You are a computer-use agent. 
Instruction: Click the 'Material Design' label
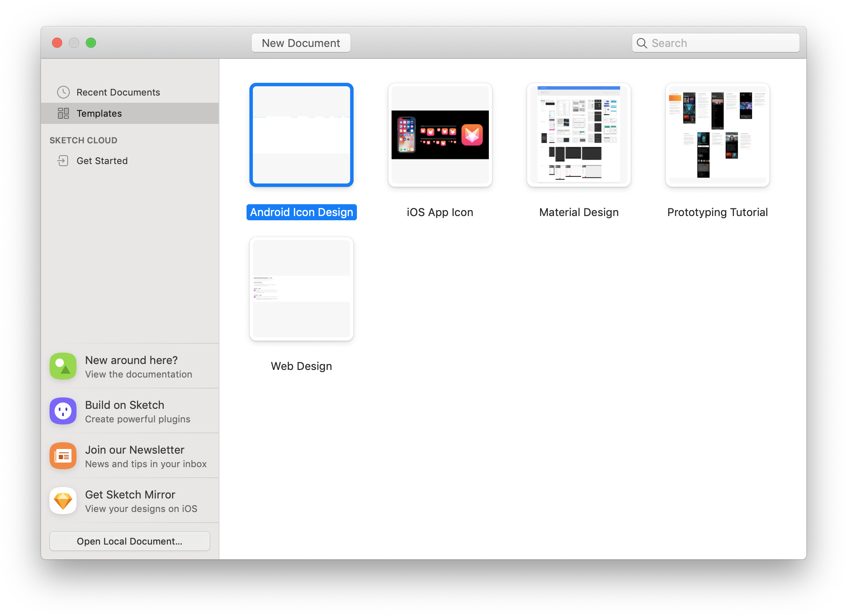pyautogui.click(x=579, y=212)
